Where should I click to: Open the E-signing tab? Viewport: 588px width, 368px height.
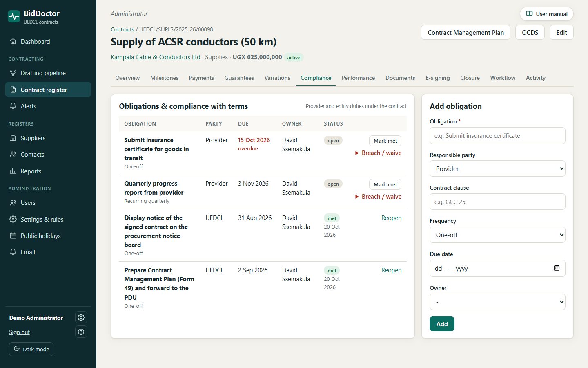438,78
